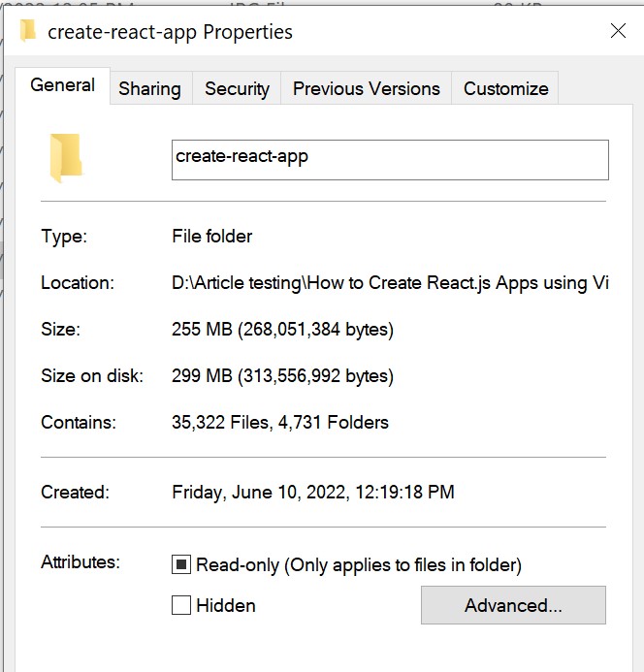Screen dimensions: 644x672
Task: Click the 'Type:' label
Action: (64, 237)
